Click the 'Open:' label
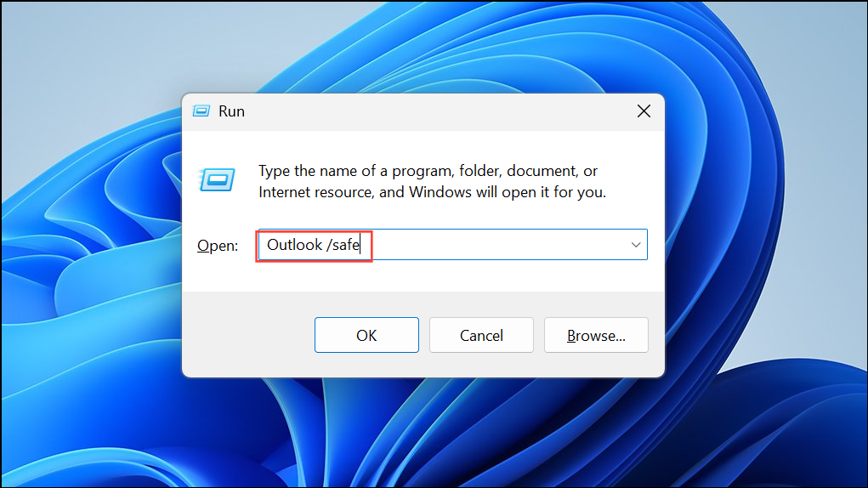Image resolution: width=868 pixels, height=488 pixels. click(x=218, y=246)
